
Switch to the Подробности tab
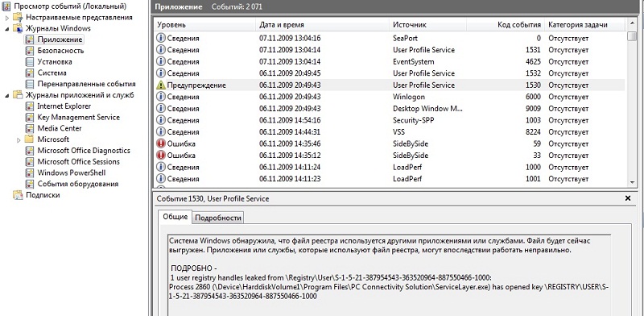click(217, 218)
